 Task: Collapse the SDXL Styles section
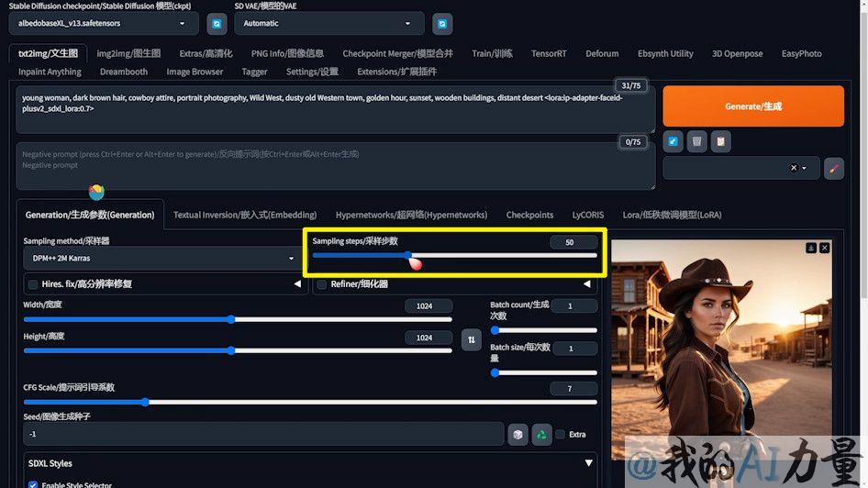(588, 463)
